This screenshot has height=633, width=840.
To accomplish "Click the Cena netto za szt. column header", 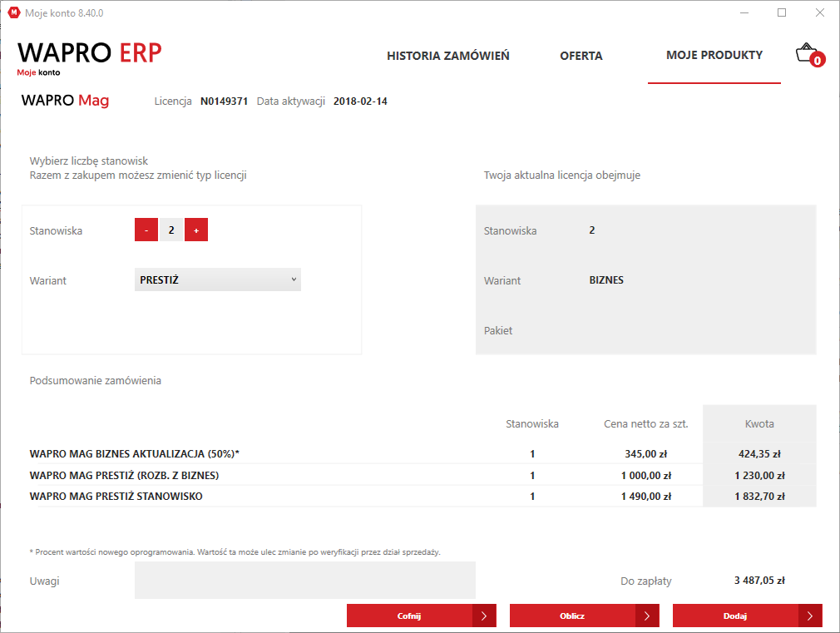I will coord(645,424).
